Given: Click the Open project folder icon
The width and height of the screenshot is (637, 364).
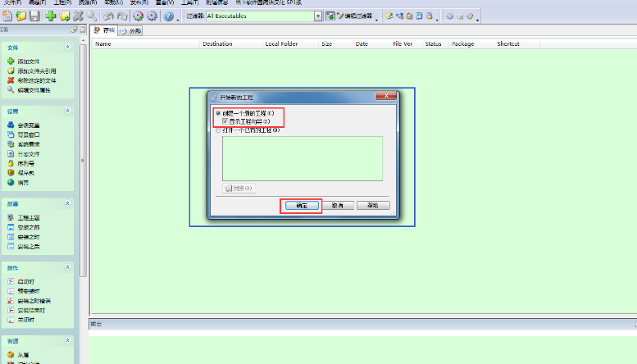Looking at the screenshot, I should click(20, 16).
